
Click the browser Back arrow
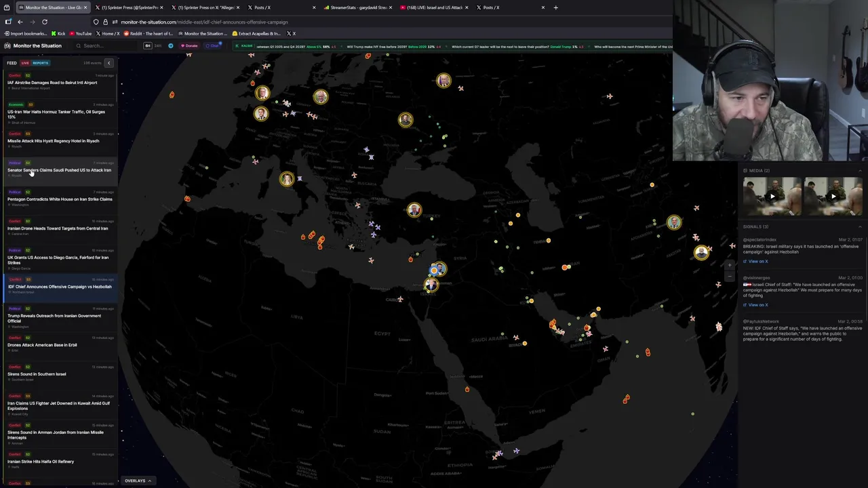[20, 22]
